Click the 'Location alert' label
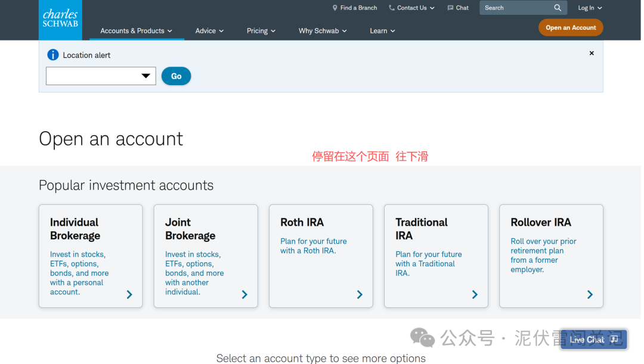 coord(86,55)
